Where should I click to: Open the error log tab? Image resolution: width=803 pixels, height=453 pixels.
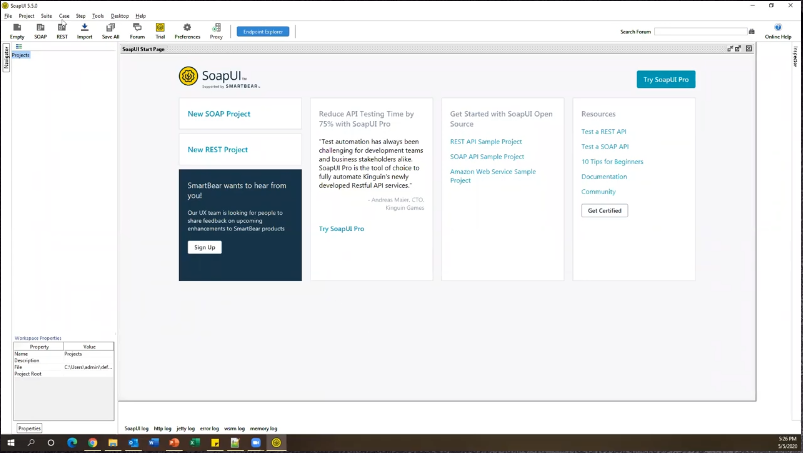[209, 428]
